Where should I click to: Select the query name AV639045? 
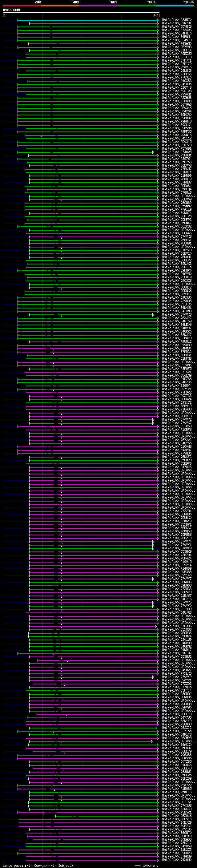(x=11, y=10)
